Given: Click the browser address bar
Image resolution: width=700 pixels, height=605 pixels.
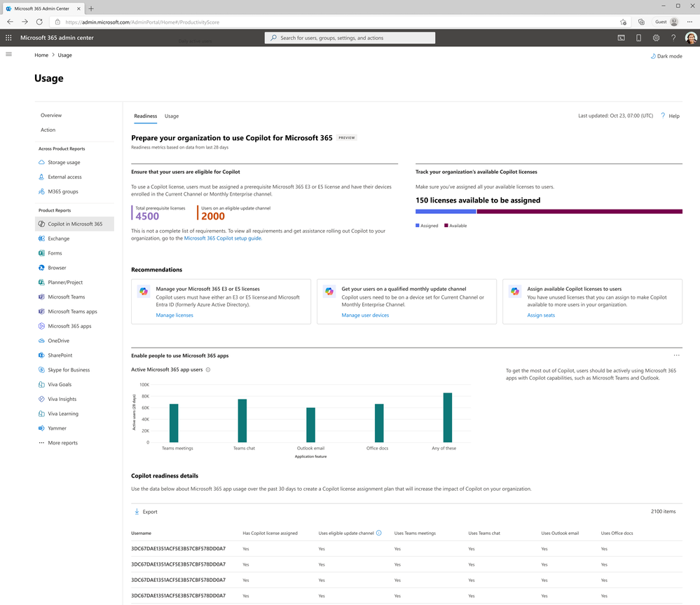Looking at the screenshot, I should pos(339,22).
